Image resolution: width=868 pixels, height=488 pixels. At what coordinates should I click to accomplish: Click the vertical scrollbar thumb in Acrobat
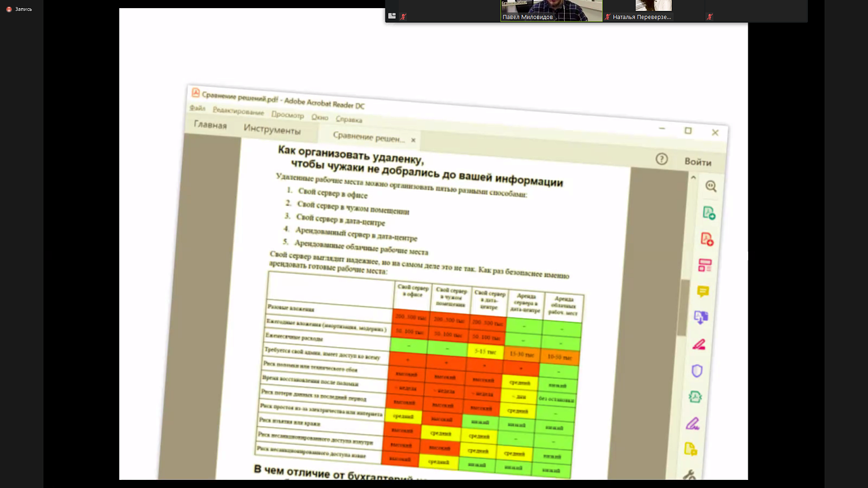[683, 308]
